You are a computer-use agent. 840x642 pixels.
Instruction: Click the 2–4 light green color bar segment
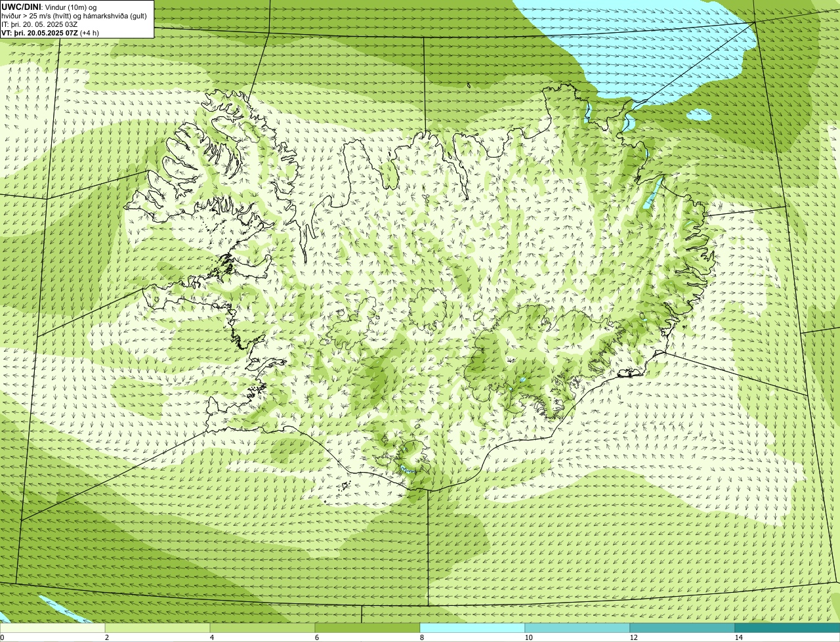(x=157, y=628)
